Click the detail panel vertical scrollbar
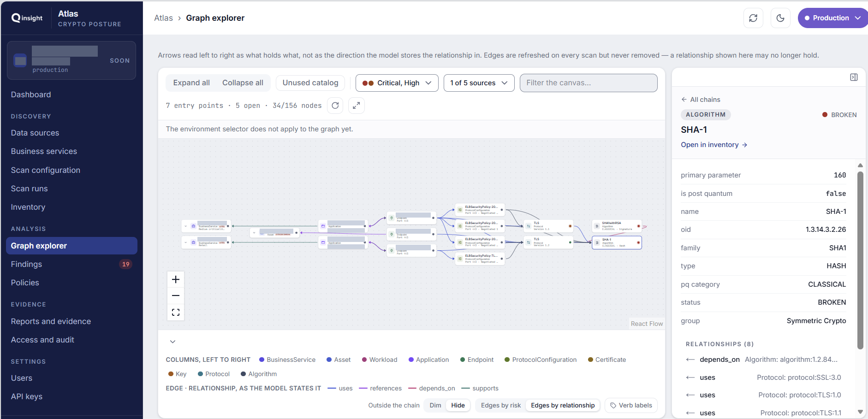The width and height of the screenshot is (868, 419). pyautogui.click(x=860, y=260)
